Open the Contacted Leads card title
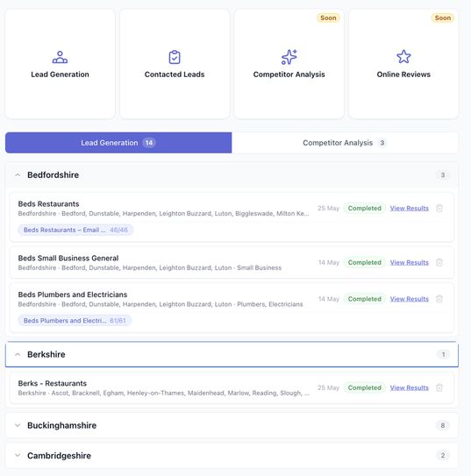471x476 pixels. [175, 75]
